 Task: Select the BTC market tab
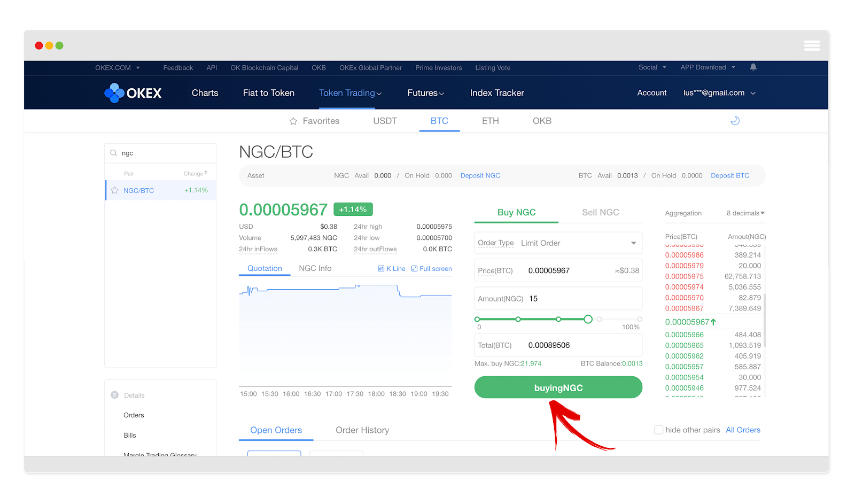[439, 121]
